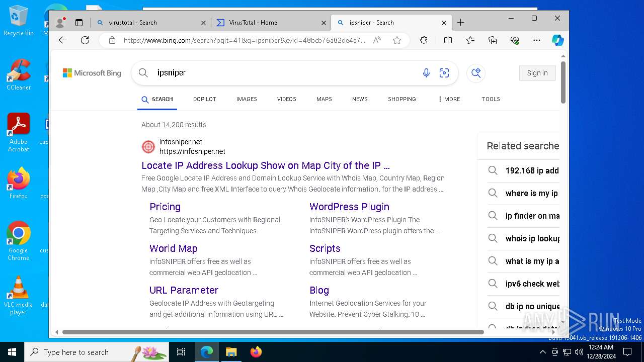The image size is (644, 362).
Task: Launch Firefox from taskbar
Action: coord(256,352)
